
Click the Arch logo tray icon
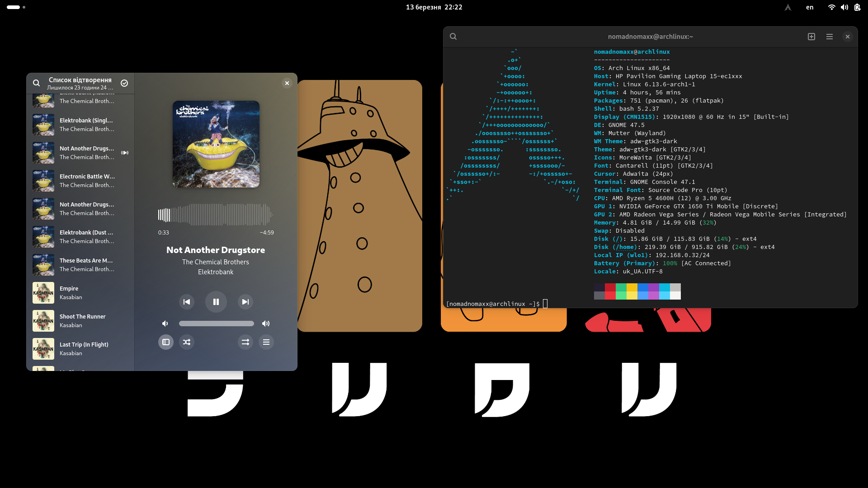click(x=788, y=7)
